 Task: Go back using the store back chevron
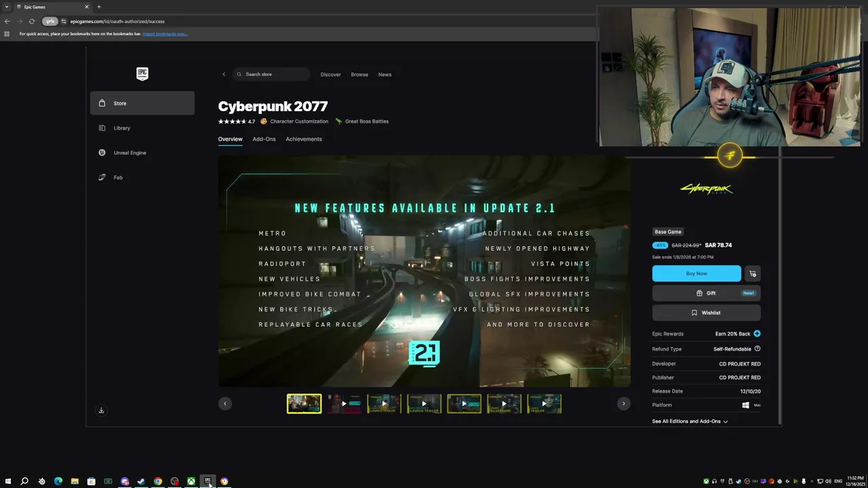[x=224, y=75]
